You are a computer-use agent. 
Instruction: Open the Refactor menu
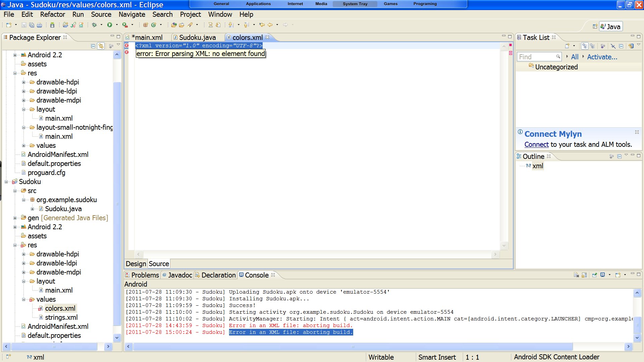[53, 14]
